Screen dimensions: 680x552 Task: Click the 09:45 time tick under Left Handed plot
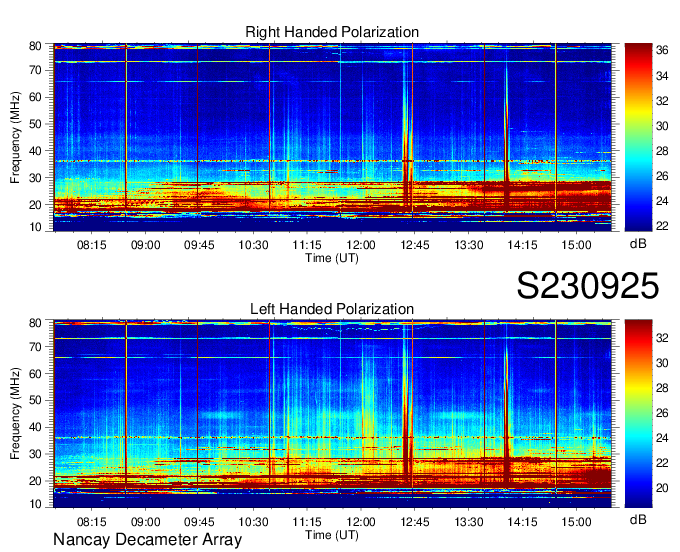[x=199, y=521]
